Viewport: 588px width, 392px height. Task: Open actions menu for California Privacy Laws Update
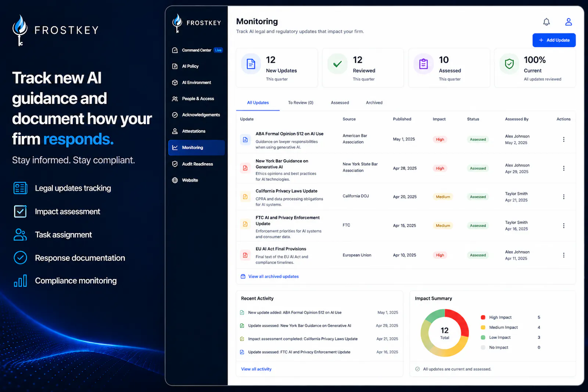pos(563,197)
